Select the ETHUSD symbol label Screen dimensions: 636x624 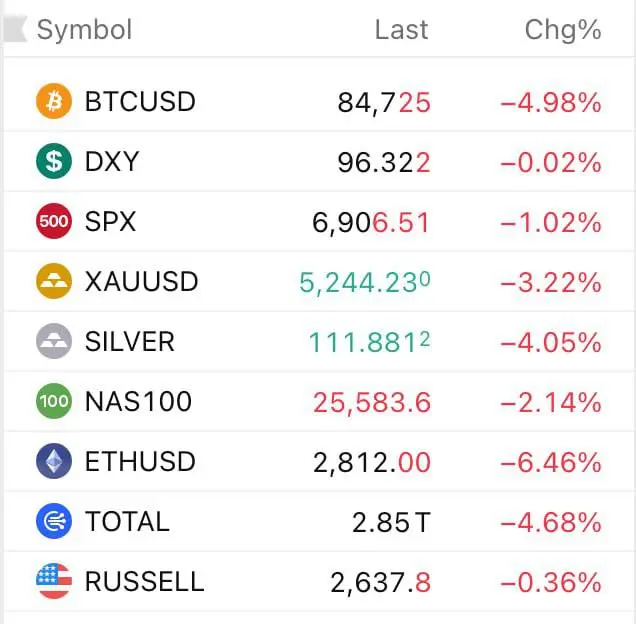click(x=140, y=462)
